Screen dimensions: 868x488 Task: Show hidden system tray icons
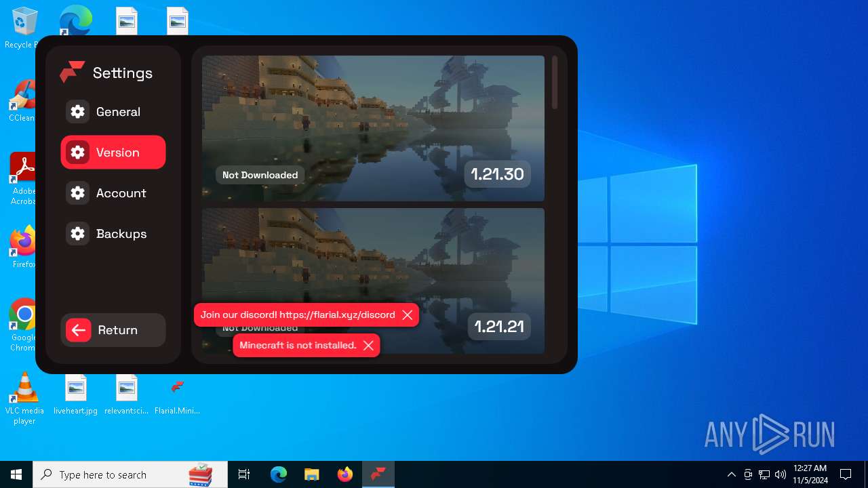pos(731,474)
